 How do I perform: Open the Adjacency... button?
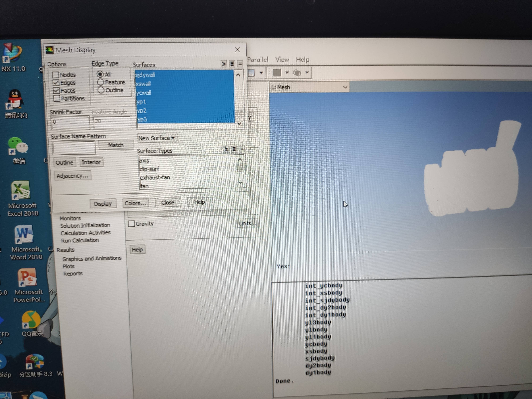pos(73,176)
